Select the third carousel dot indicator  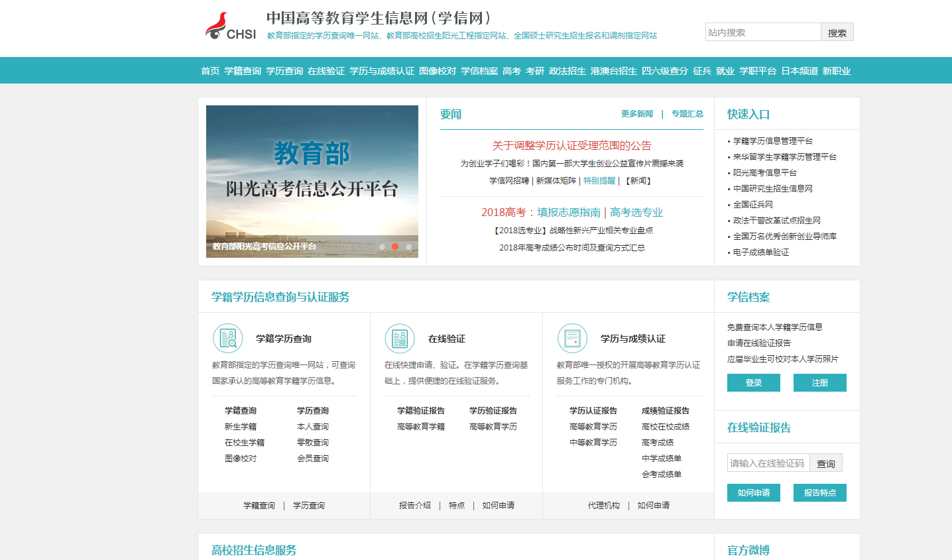click(x=408, y=247)
